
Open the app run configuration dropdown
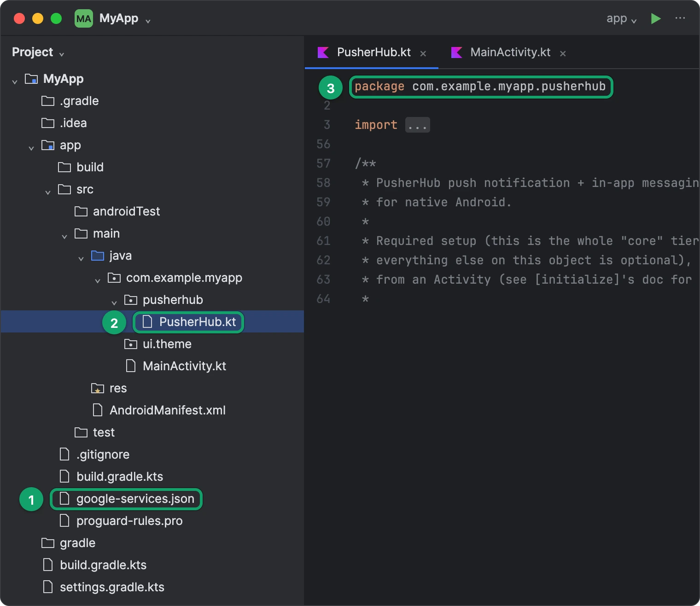click(x=622, y=18)
